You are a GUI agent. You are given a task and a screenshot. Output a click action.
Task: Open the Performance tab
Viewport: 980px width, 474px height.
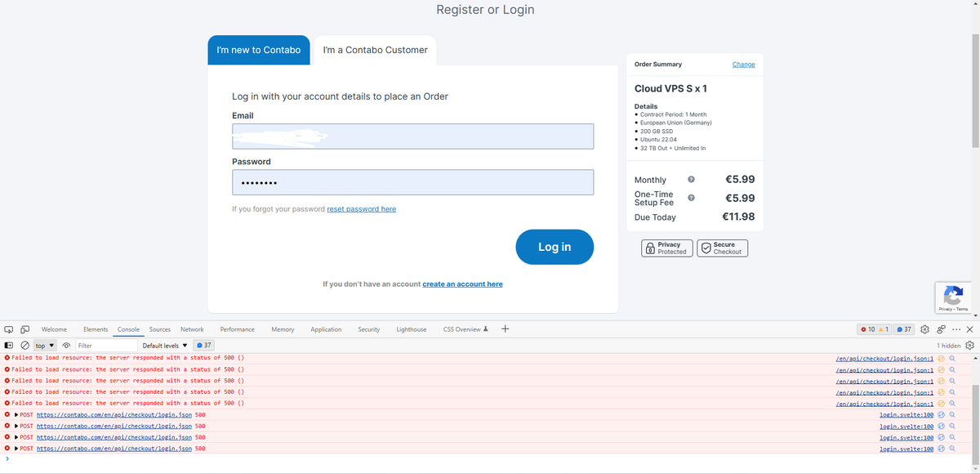[x=238, y=329]
